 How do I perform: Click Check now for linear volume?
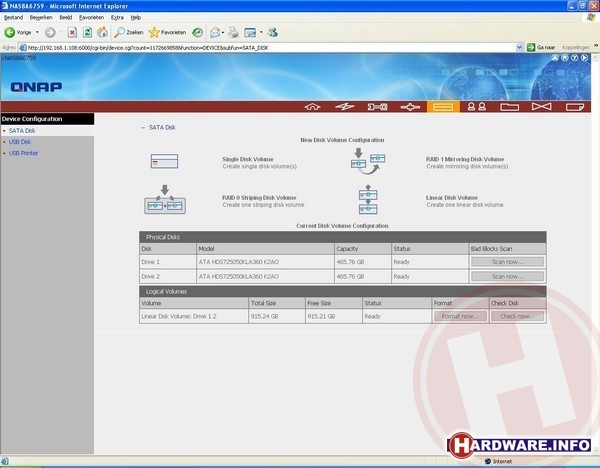point(517,316)
